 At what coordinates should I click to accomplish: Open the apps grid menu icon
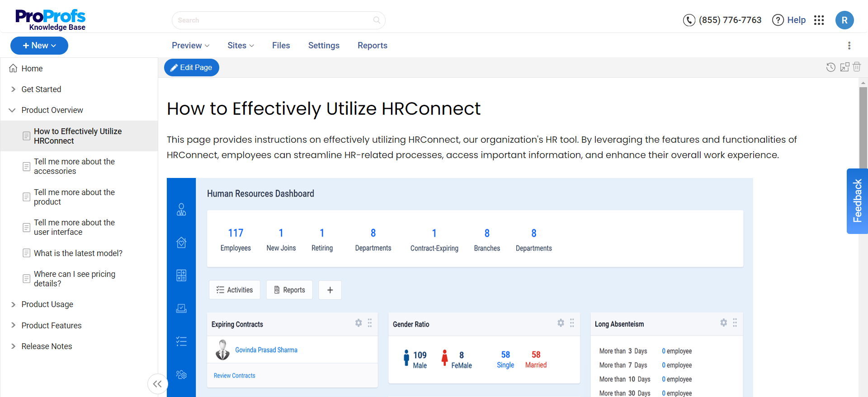(819, 20)
